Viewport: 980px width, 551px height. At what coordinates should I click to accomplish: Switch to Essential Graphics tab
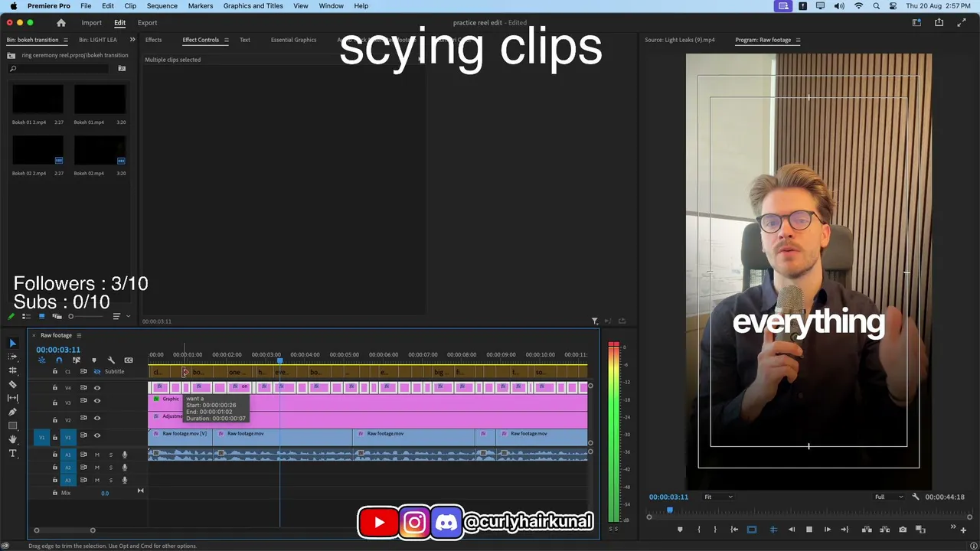click(293, 40)
